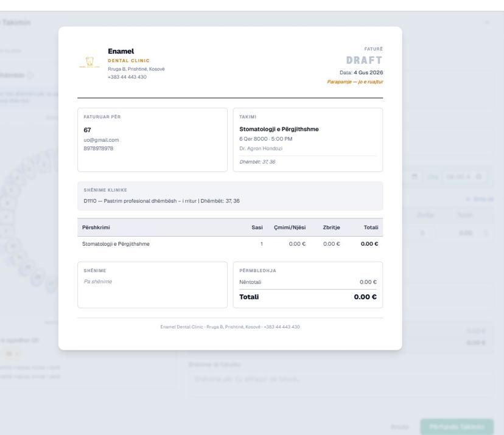
Task: Click the 'FATURUAR PËR' section label
Action: 102,117
